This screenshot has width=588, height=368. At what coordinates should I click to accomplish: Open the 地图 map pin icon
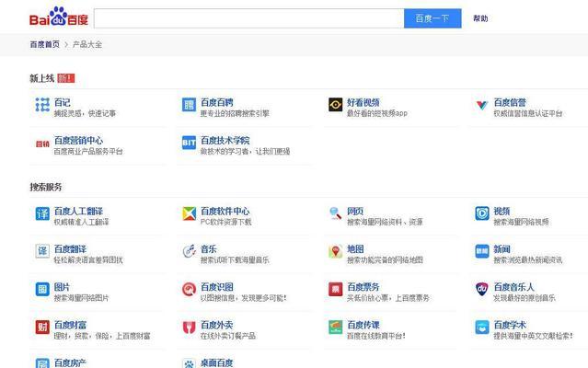click(335, 251)
